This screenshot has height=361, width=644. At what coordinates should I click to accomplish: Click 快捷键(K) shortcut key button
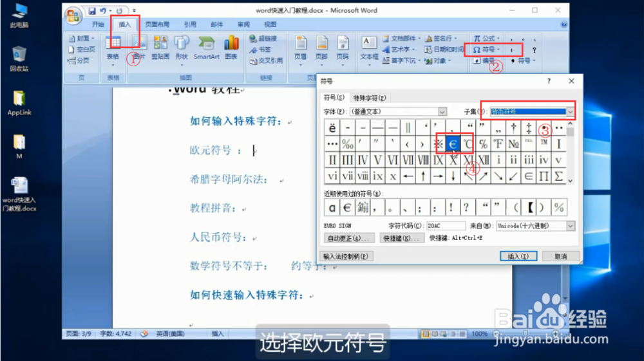(x=402, y=238)
